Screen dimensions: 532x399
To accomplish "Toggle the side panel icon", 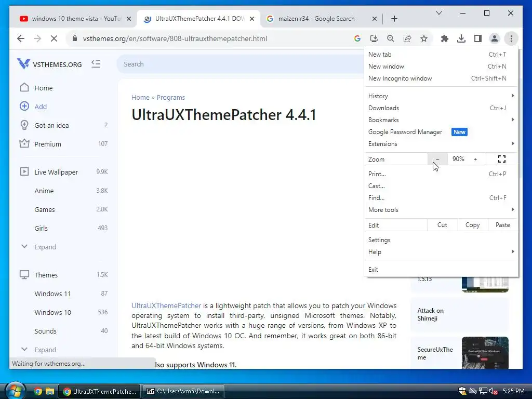I will [x=478, y=38].
